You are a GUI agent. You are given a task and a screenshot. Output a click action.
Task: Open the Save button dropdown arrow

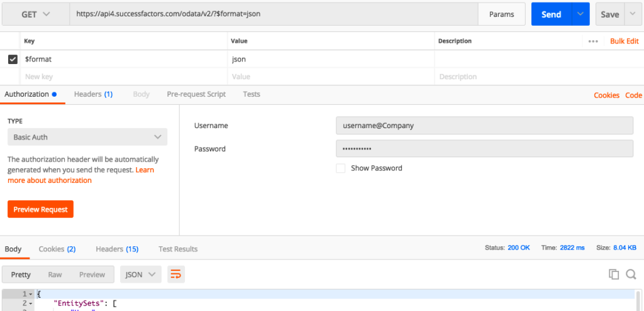click(x=632, y=14)
